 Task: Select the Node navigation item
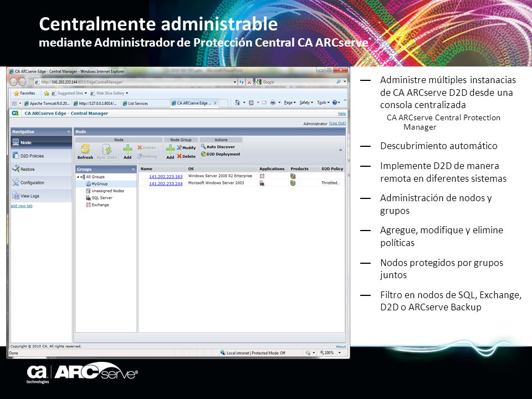42,142
